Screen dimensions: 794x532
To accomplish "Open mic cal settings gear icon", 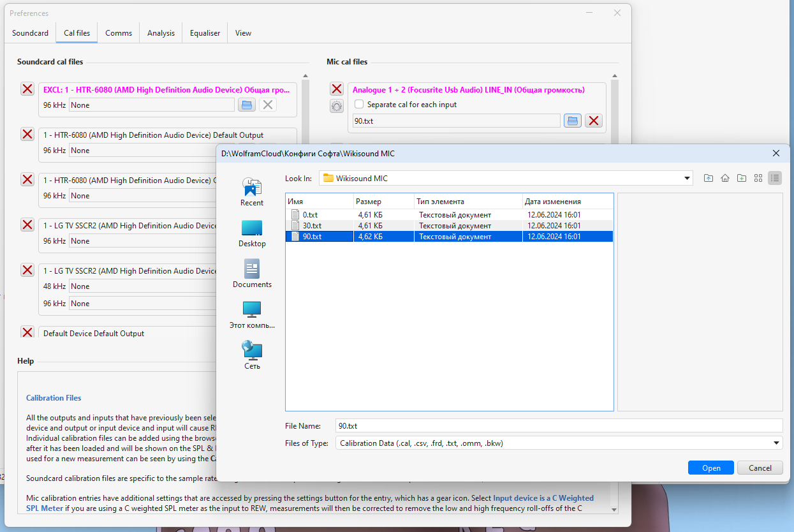I will point(337,107).
